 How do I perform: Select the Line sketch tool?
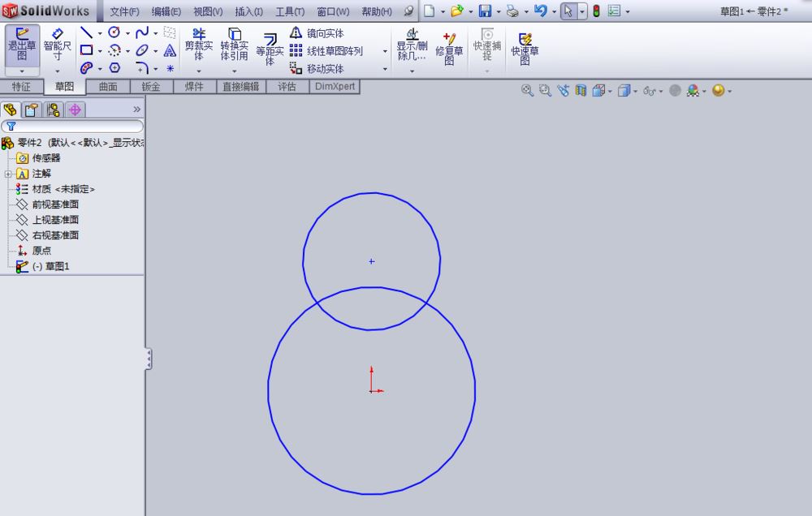click(x=87, y=33)
